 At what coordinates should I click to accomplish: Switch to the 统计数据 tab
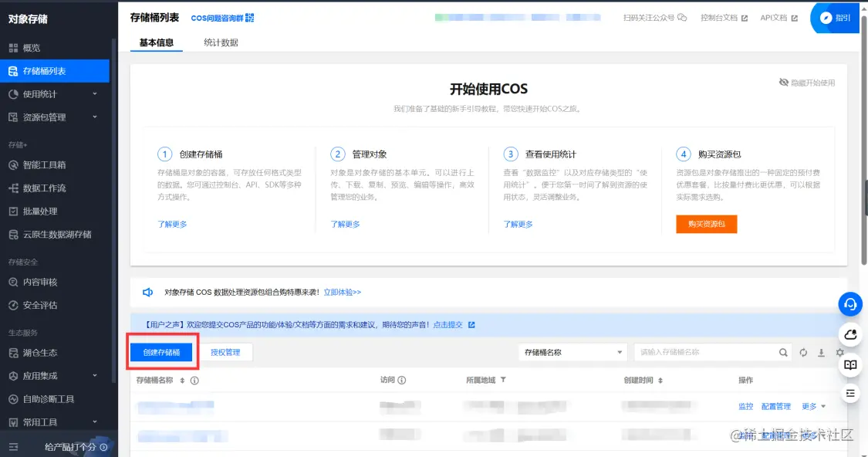point(221,42)
